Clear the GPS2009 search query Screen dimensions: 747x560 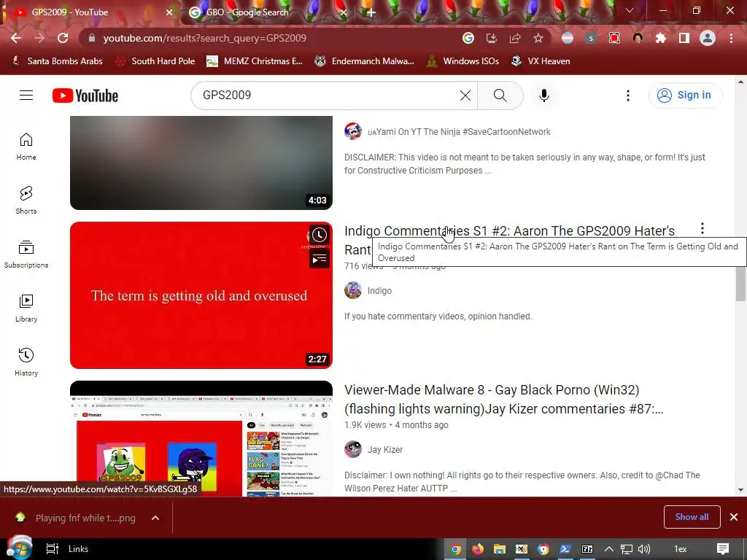[x=465, y=96]
